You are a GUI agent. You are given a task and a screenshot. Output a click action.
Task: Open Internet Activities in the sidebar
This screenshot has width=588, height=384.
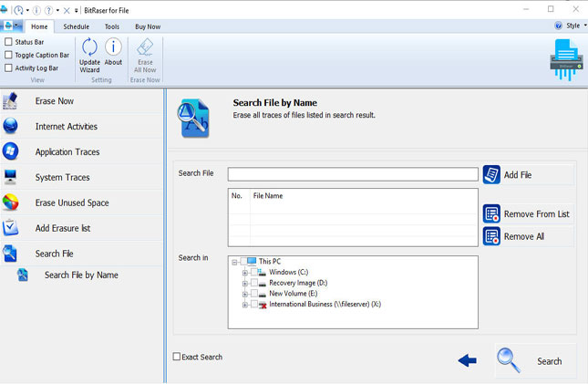click(81, 127)
